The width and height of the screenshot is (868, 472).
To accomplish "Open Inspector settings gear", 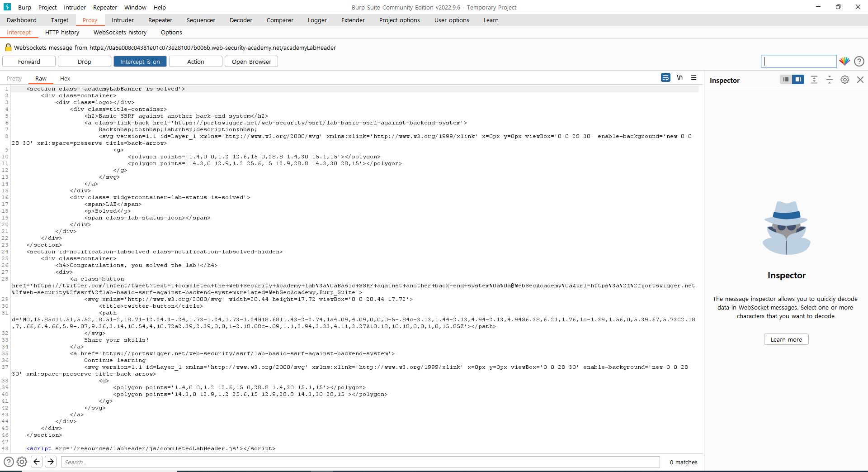I will tap(844, 80).
